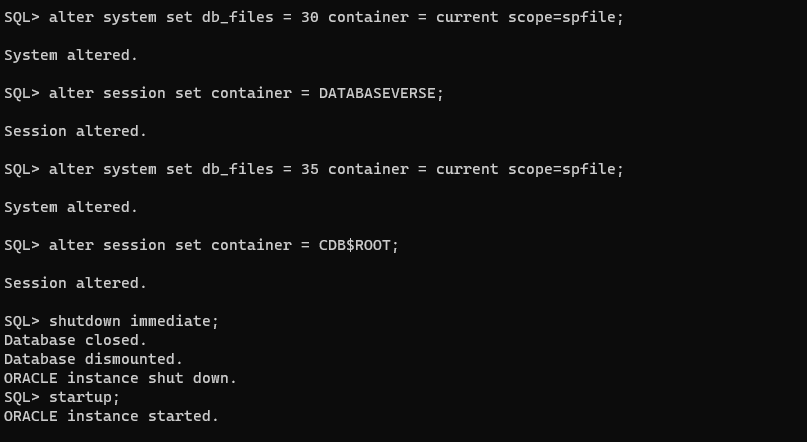Screen dimensions: 807x442
Task: Click the SQL> prompt before 'shutdown immediate;'
Action: [21, 321]
